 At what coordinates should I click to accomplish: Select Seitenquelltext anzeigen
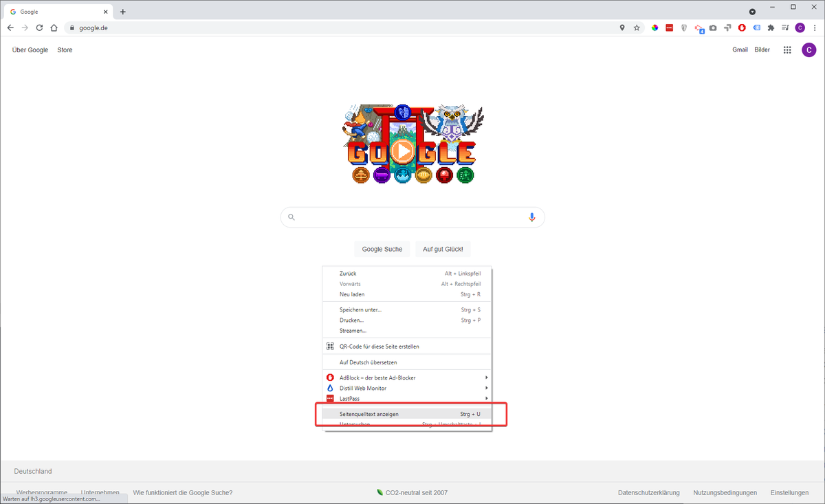click(x=407, y=414)
